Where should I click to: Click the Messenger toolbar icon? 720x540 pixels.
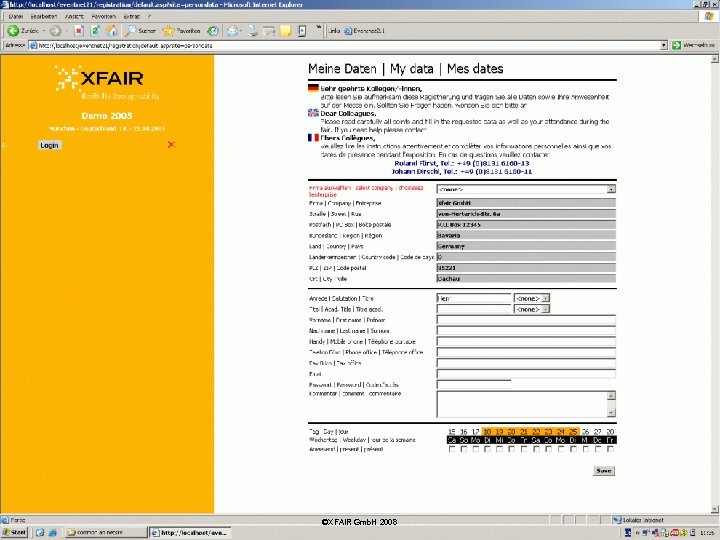pyautogui.click(x=302, y=31)
